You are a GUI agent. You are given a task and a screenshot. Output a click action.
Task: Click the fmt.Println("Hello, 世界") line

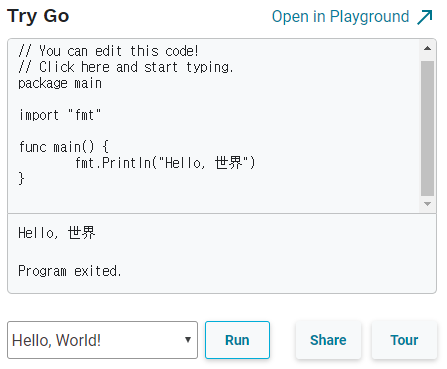point(165,163)
